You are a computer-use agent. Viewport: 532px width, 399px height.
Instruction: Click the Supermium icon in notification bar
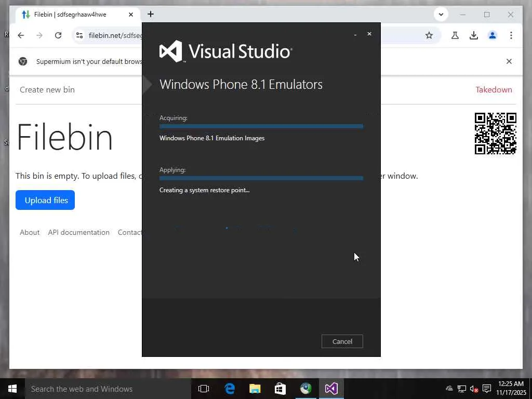pos(23,61)
